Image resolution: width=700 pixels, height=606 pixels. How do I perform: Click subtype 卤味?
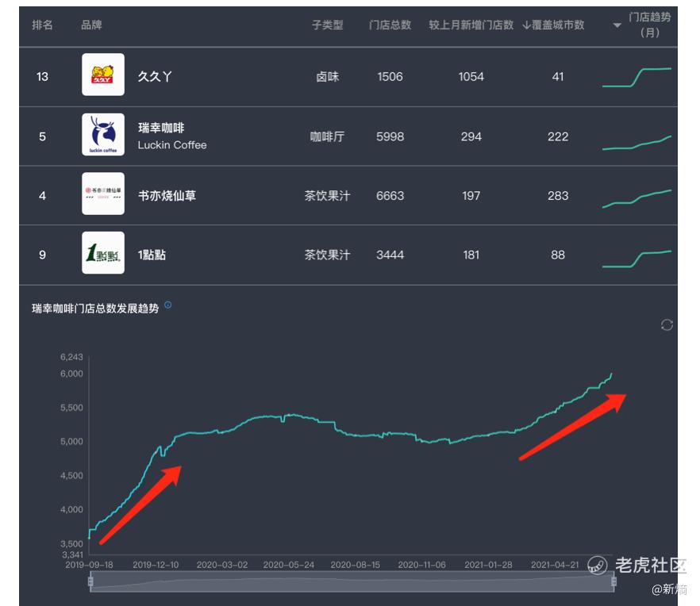tap(327, 77)
